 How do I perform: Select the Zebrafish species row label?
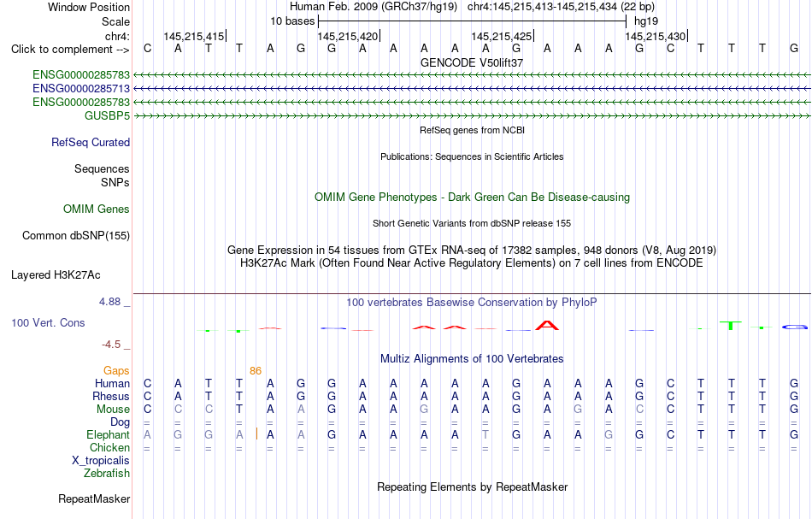click(x=107, y=474)
